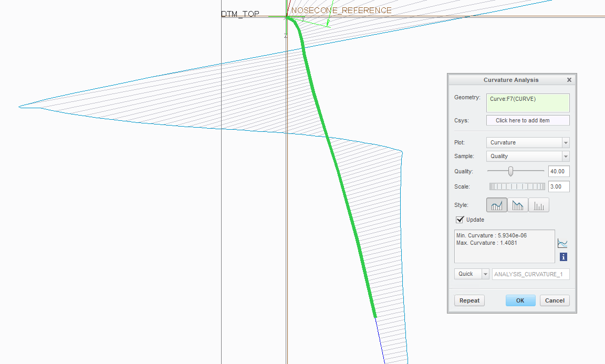Rename the ANALYSIS_CURVATURE_1 text field

530,274
